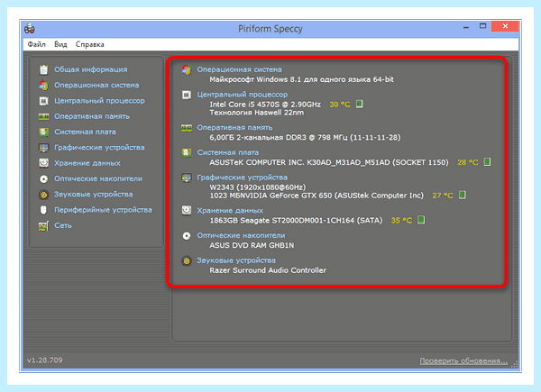Open the Справка menu
This screenshot has width=541, height=392.
pos(89,44)
